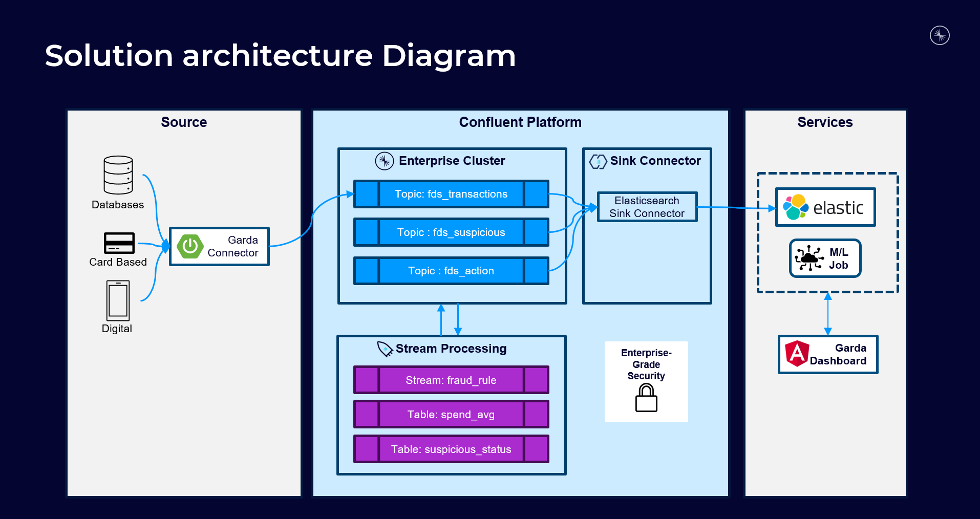Screen dimensions: 980x519
Task: Click the Enterprise-Grade Security text
Action: pyautogui.click(x=646, y=364)
